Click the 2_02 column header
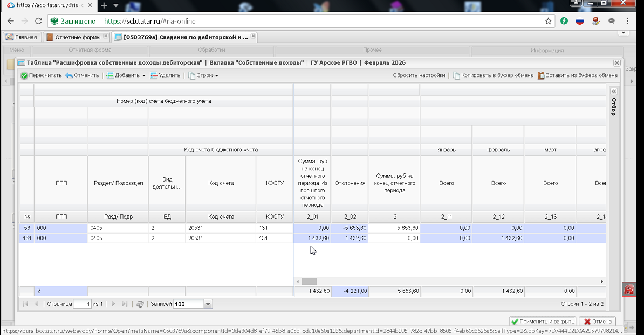Image resolution: width=644 pixels, height=335 pixels. tap(350, 217)
